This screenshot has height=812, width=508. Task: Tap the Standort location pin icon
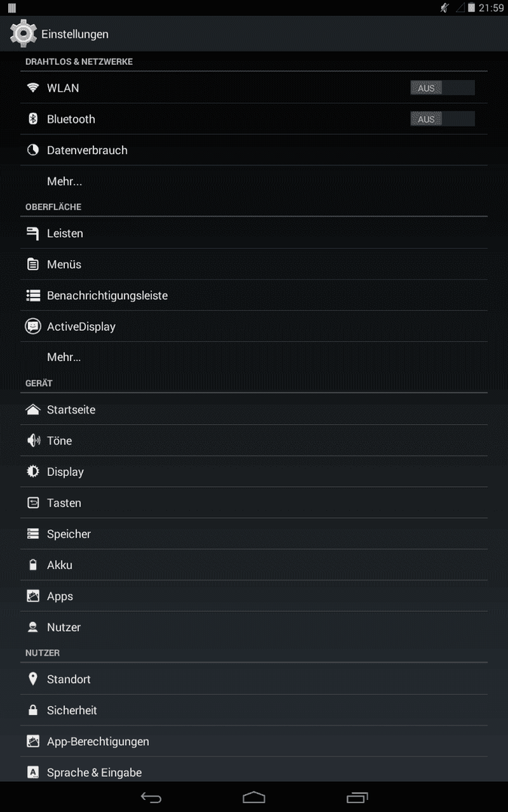32,679
